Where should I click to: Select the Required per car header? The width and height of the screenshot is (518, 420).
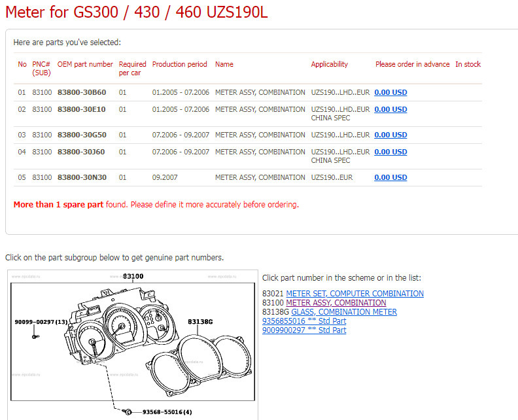133,69
